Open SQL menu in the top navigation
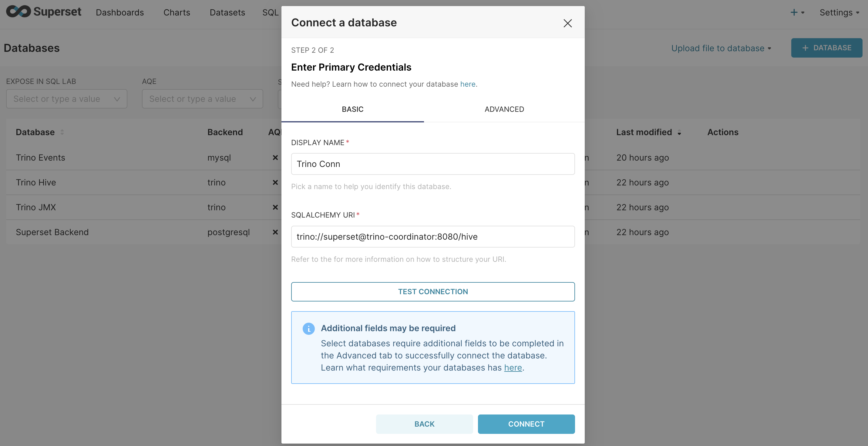The image size is (868, 446). point(271,12)
